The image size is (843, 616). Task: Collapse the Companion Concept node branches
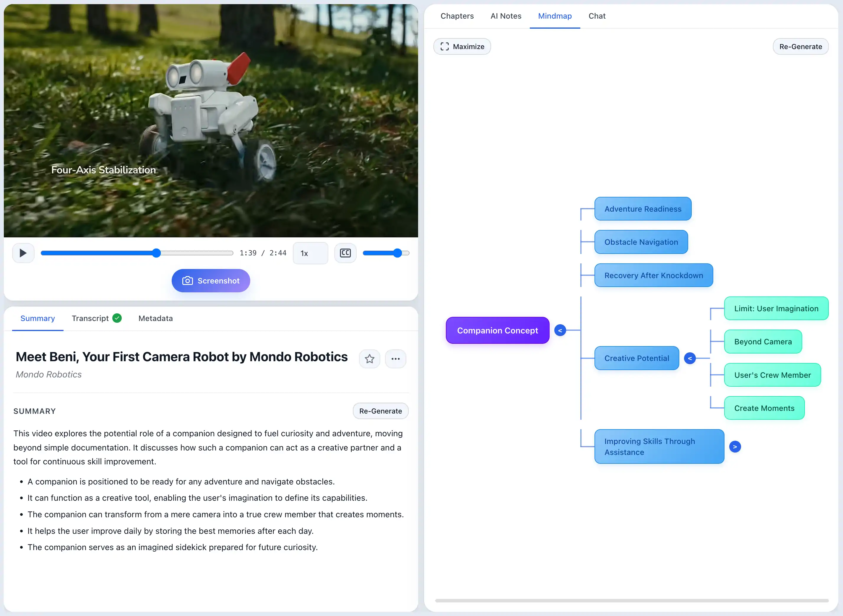pos(560,330)
